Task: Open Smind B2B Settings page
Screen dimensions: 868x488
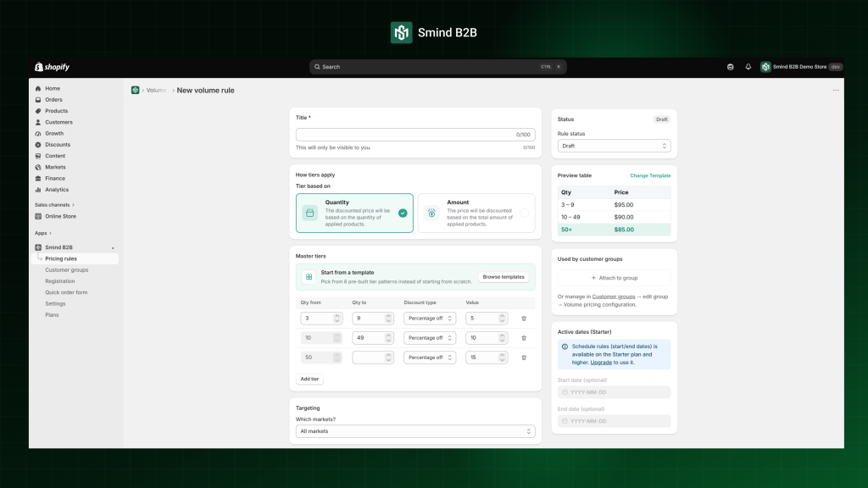Action: pyautogui.click(x=55, y=304)
